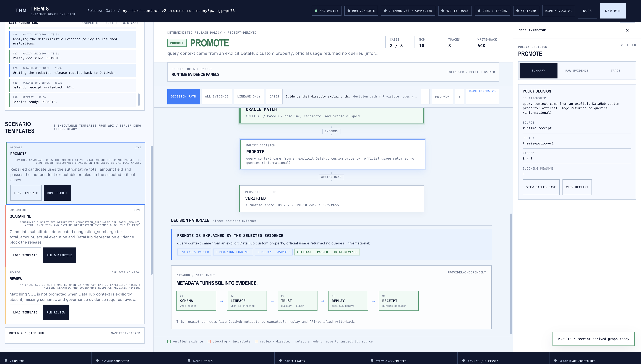Screen dimensions: 641x364
Task: Click the verified evidence legend swatch
Action: [169, 341]
